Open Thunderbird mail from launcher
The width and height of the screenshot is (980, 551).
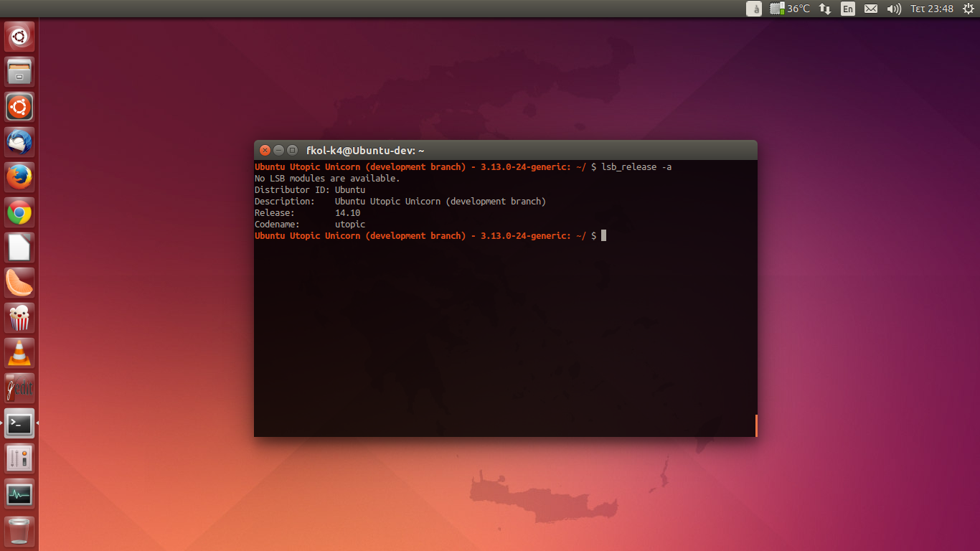point(19,142)
